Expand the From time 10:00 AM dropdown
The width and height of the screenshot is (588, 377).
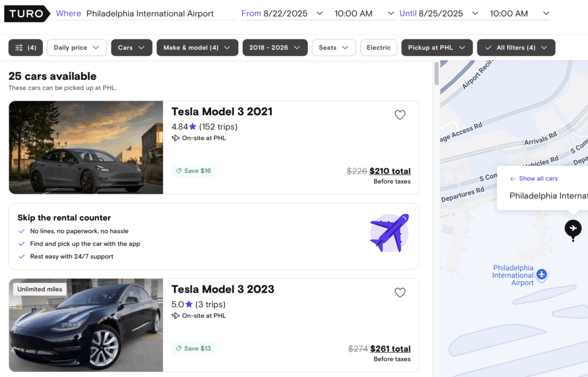pyautogui.click(x=363, y=14)
